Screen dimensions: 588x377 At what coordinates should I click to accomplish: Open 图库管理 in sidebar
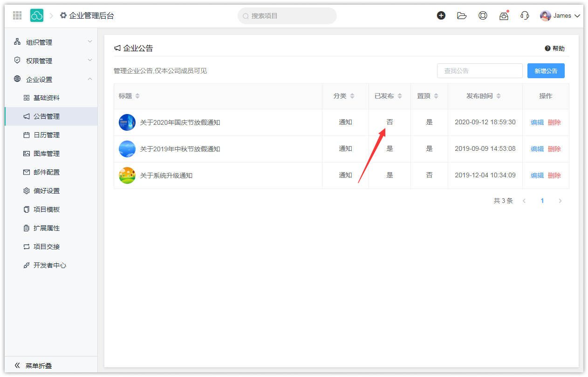tap(51, 154)
